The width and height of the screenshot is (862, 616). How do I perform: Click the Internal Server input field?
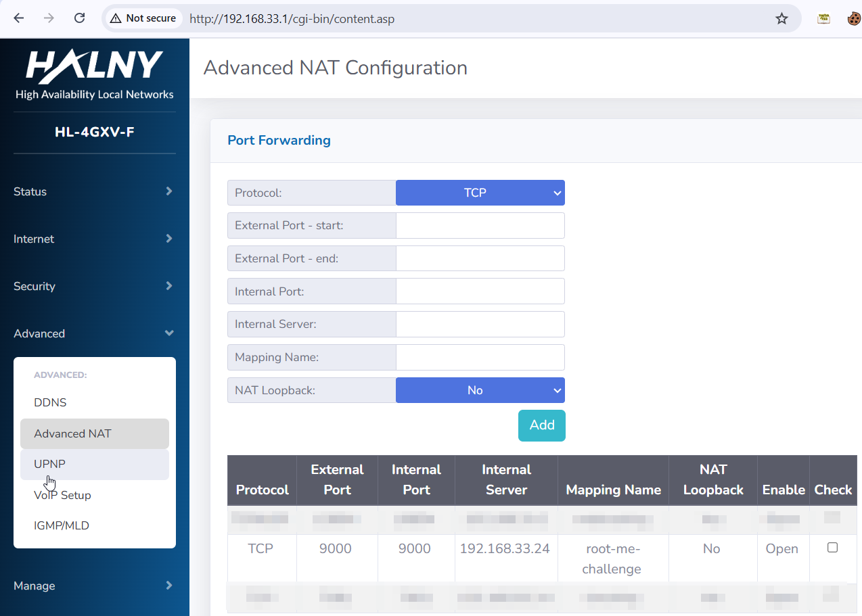[480, 324]
